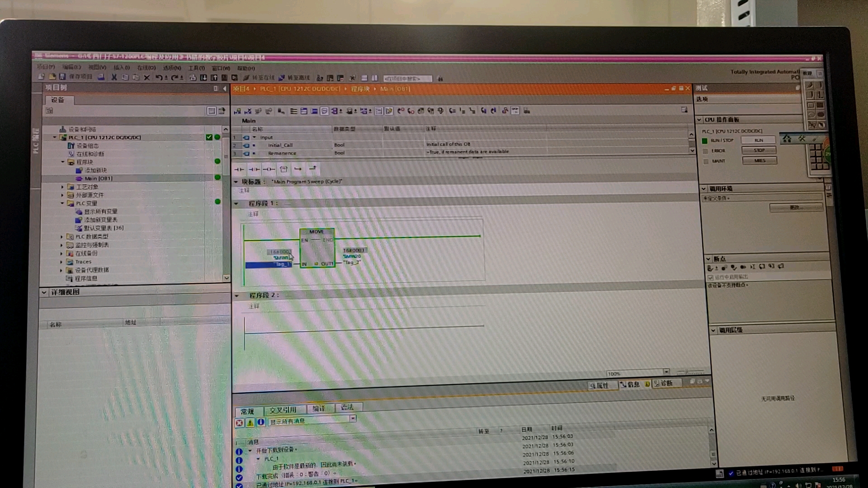Screen dimensions: 868x488
Task: Insert a normally open contact
Action: pos(239,169)
